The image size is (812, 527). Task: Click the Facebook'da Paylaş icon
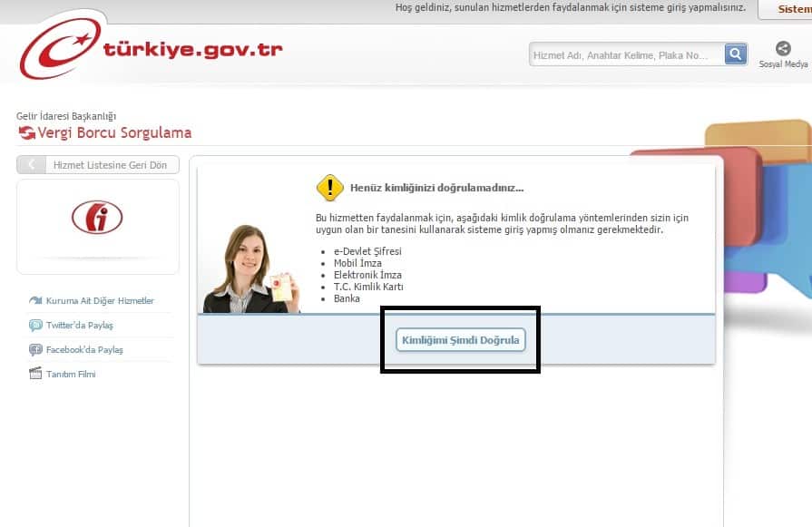[34, 349]
